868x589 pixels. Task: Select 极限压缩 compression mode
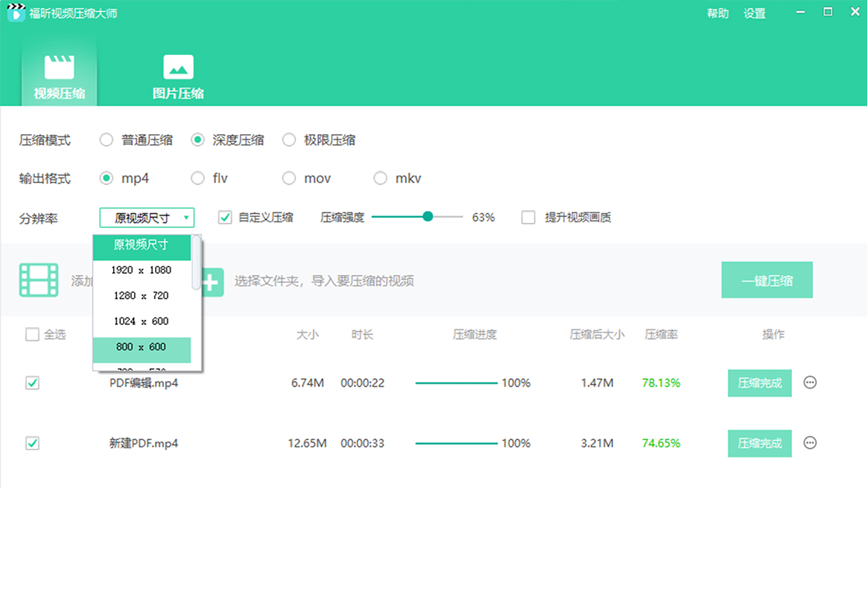[x=289, y=140]
